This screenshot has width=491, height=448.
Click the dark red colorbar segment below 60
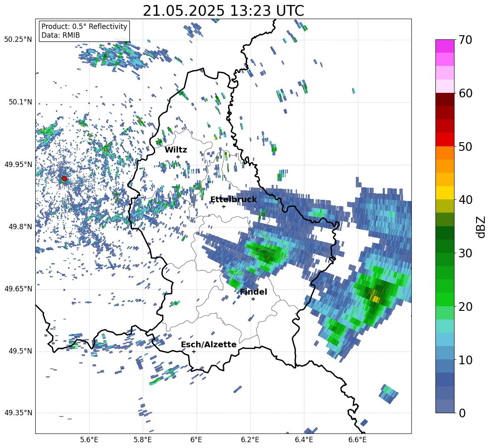tap(445, 99)
